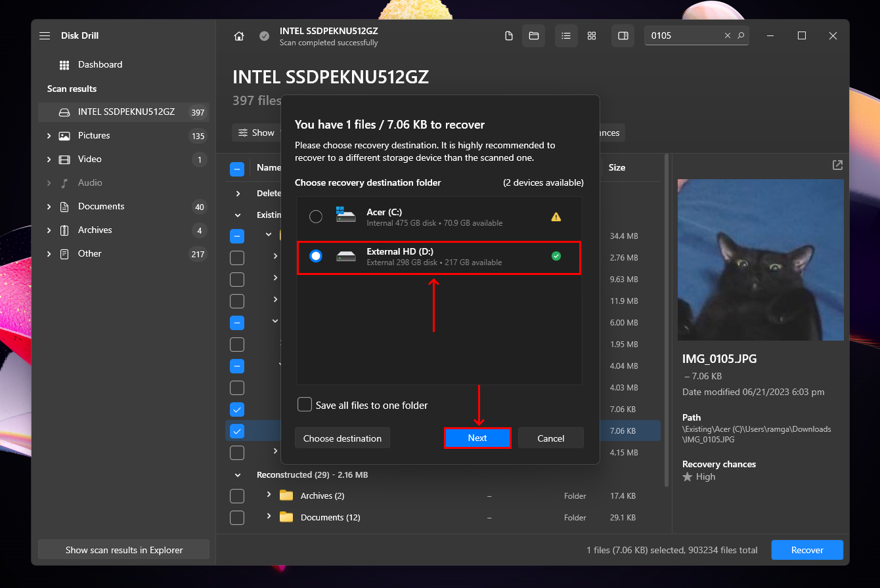
Task: Collapse the Reconstructed (29) group
Action: [238, 474]
